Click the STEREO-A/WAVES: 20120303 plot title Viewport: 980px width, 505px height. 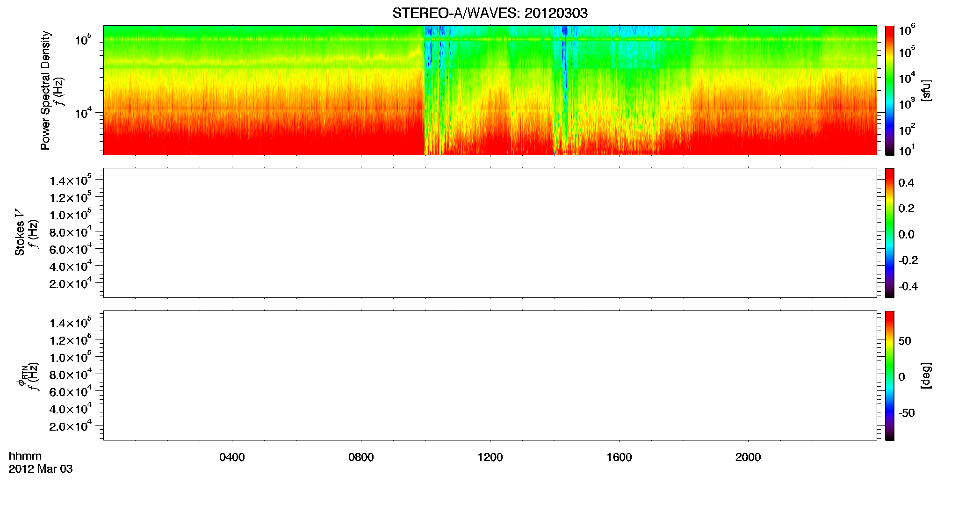pyautogui.click(x=490, y=14)
